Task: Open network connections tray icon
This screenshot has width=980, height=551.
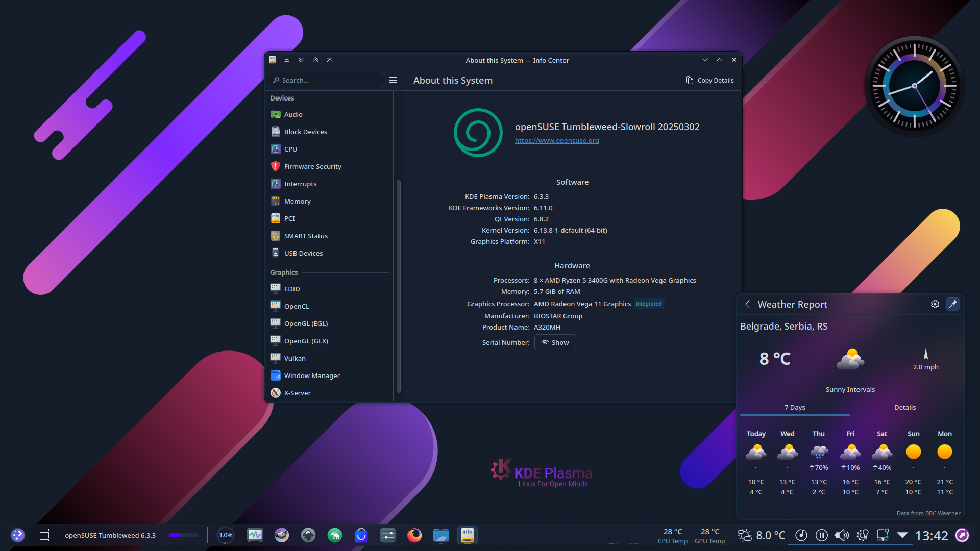Action: tap(883, 535)
